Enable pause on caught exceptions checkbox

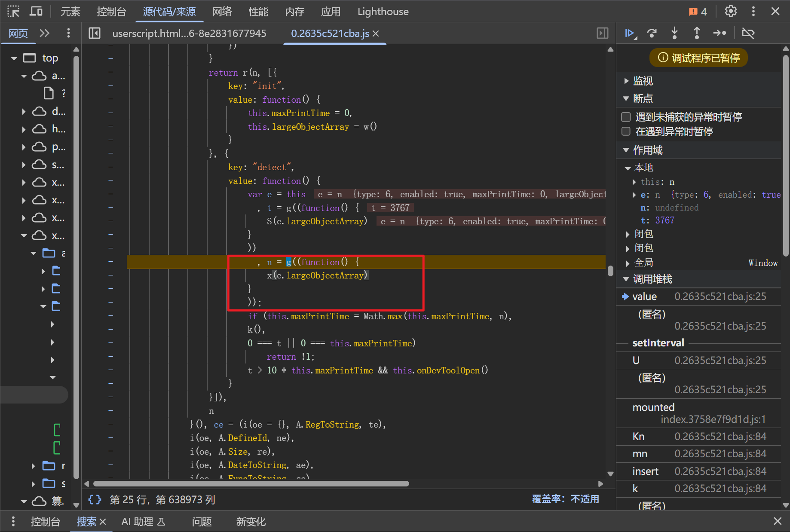tap(626, 131)
